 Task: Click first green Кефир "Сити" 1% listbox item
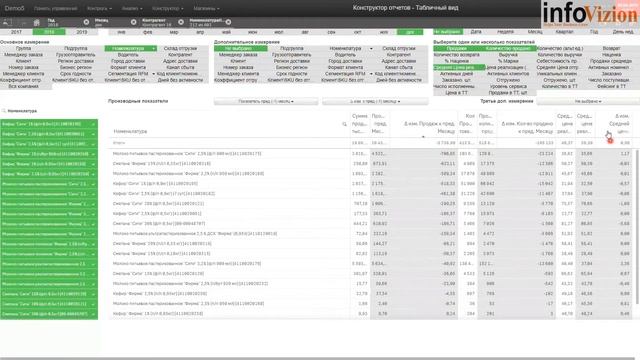point(49,124)
